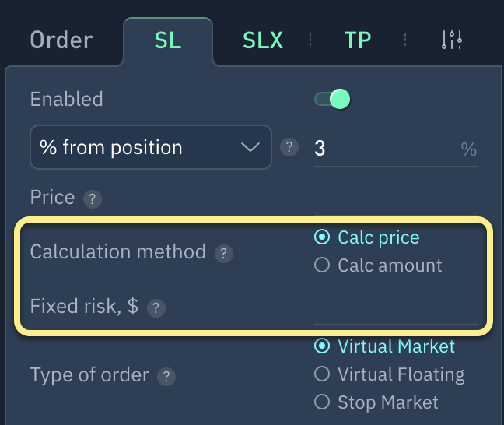This screenshot has height=425, width=504.
Task: Select the Calc amount radio option
Action: [322, 265]
